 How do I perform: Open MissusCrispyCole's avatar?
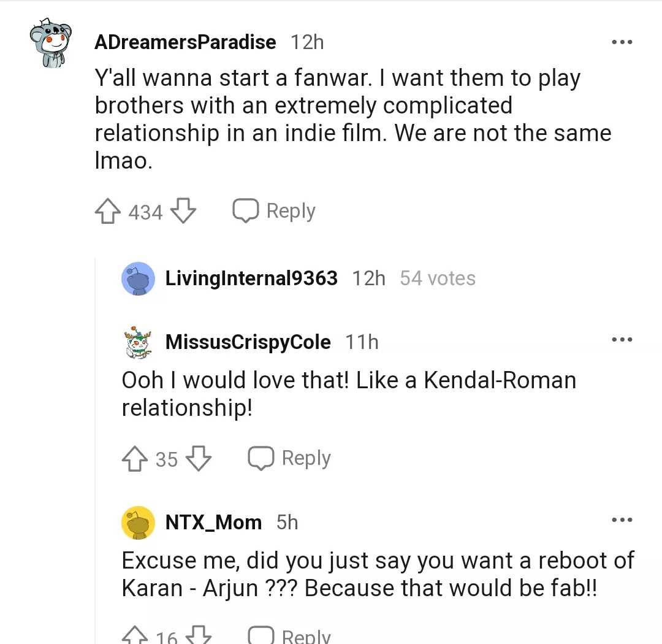(x=138, y=342)
